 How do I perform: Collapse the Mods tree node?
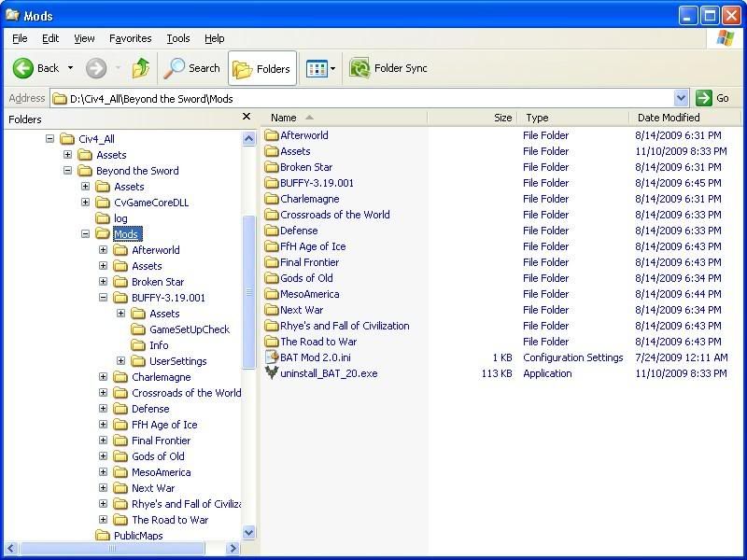tap(85, 234)
